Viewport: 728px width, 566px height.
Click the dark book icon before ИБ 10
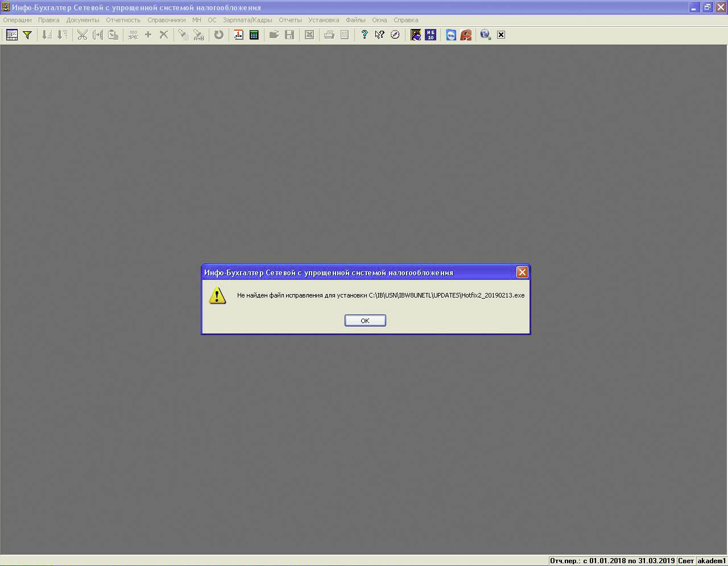[x=416, y=35]
